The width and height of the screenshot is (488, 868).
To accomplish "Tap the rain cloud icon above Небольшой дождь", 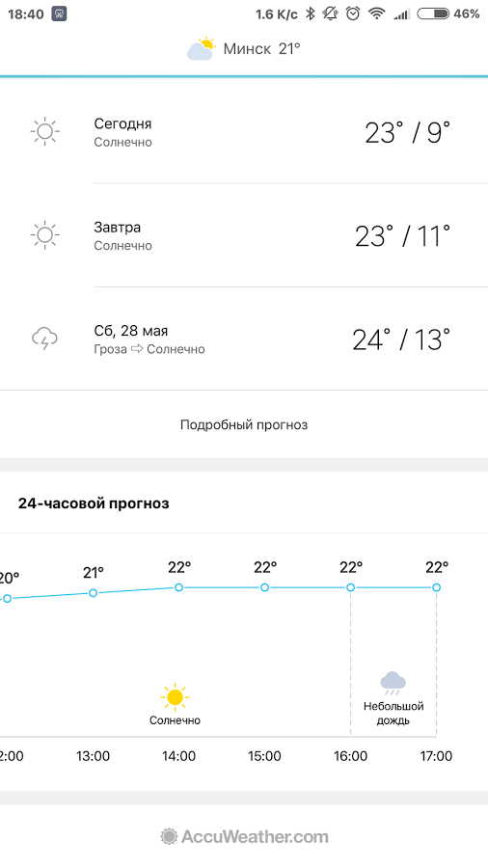I will (x=393, y=683).
